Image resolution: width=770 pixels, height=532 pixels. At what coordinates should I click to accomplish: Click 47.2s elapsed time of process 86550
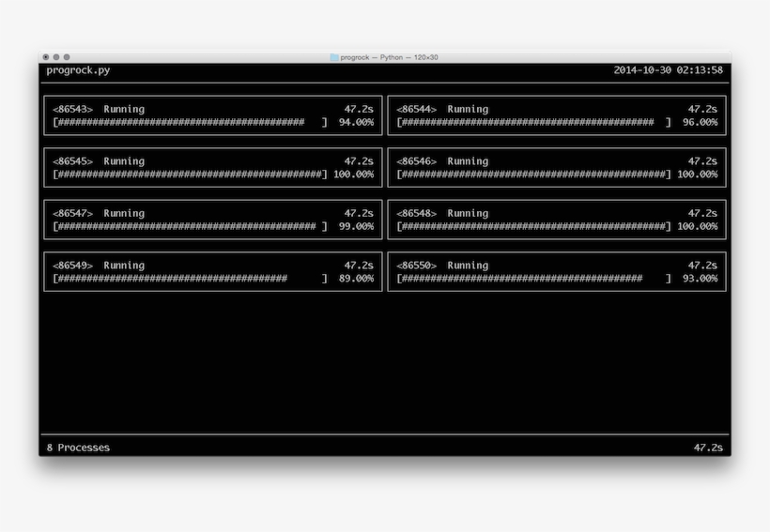702,265
